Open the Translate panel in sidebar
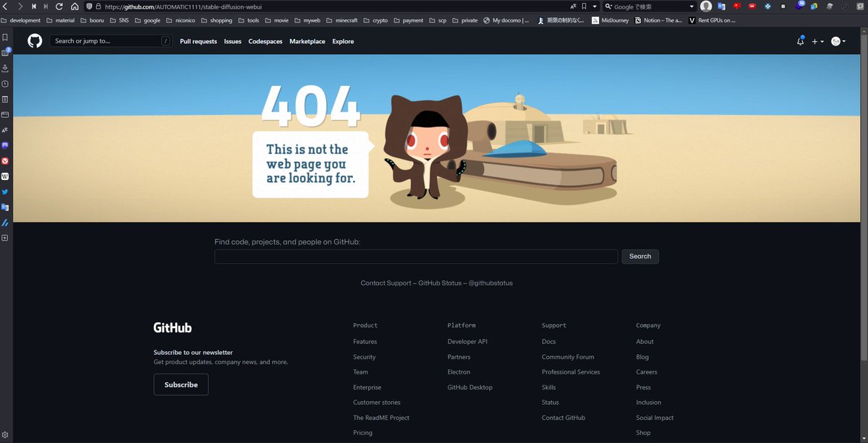This screenshot has height=443, width=868. (x=5, y=130)
